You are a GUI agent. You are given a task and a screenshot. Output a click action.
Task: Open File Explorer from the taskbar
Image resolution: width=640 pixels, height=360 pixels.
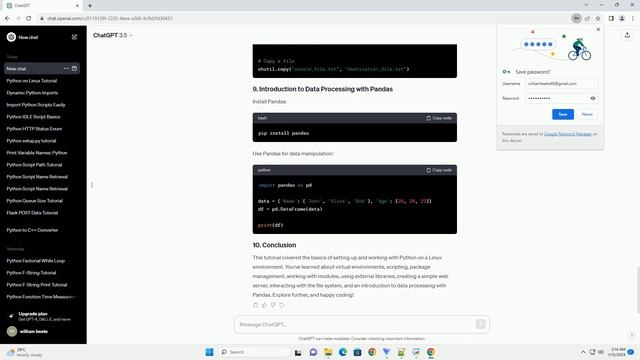[x=328, y=352]
